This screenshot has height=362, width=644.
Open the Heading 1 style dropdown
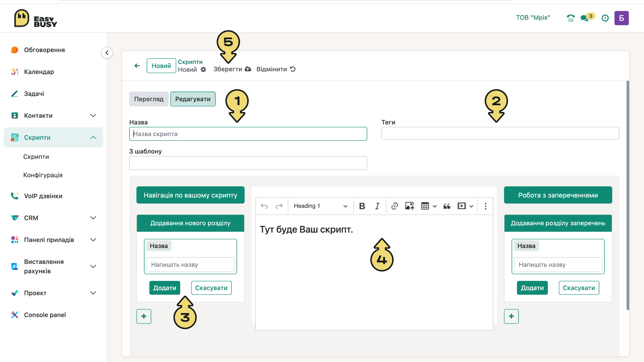pos(320,206)
